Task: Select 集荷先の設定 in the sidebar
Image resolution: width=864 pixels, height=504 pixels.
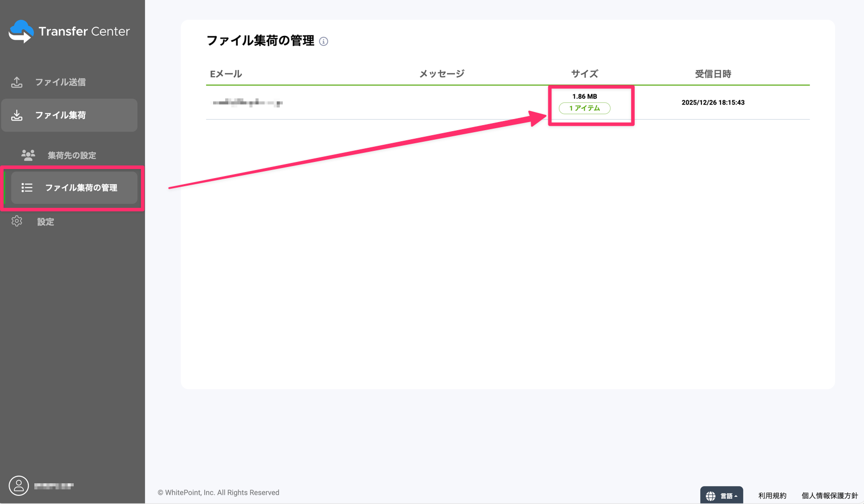Action: point(71,155)
